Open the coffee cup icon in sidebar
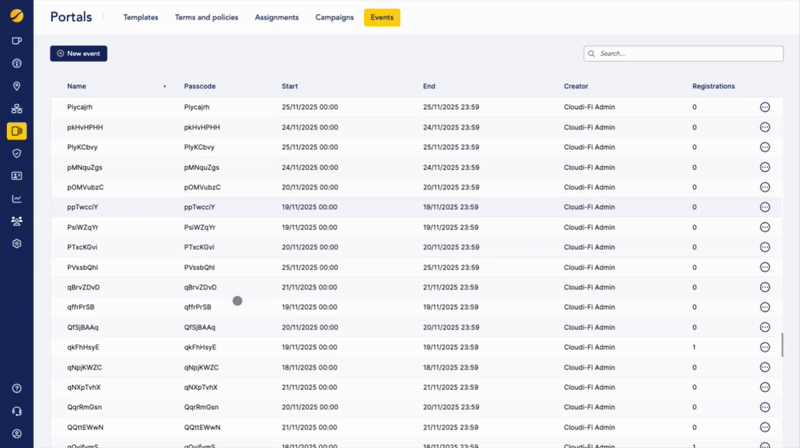 (x=17, y=41)
